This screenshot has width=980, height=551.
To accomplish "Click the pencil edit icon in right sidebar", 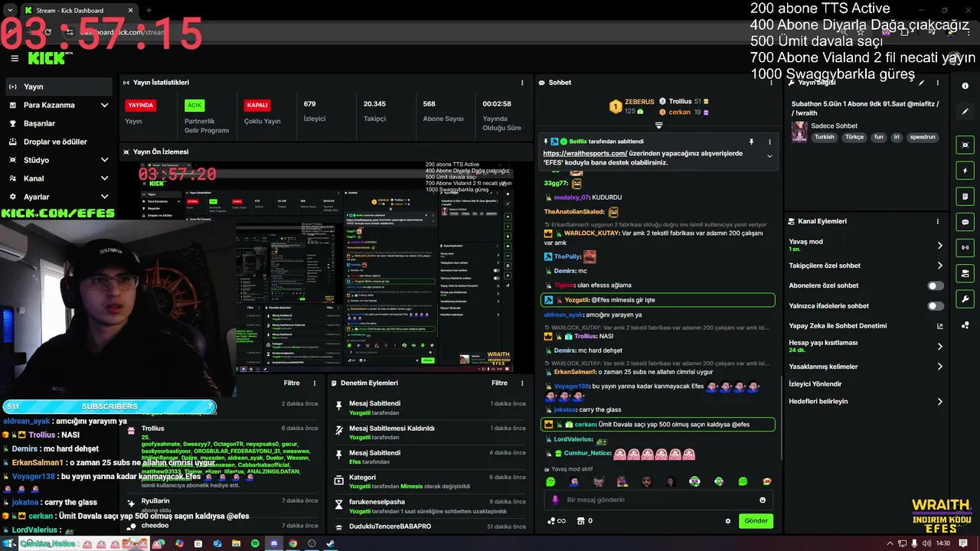I will click(965, 112).
